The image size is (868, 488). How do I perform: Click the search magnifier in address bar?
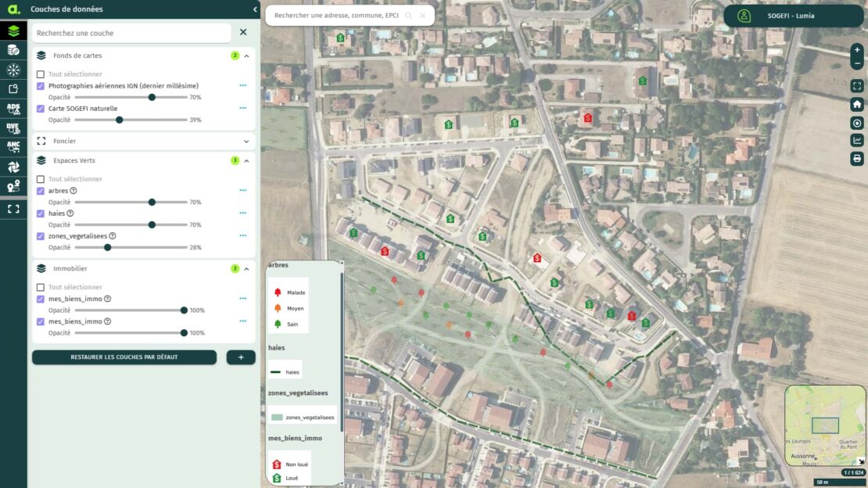coord(408,16)
